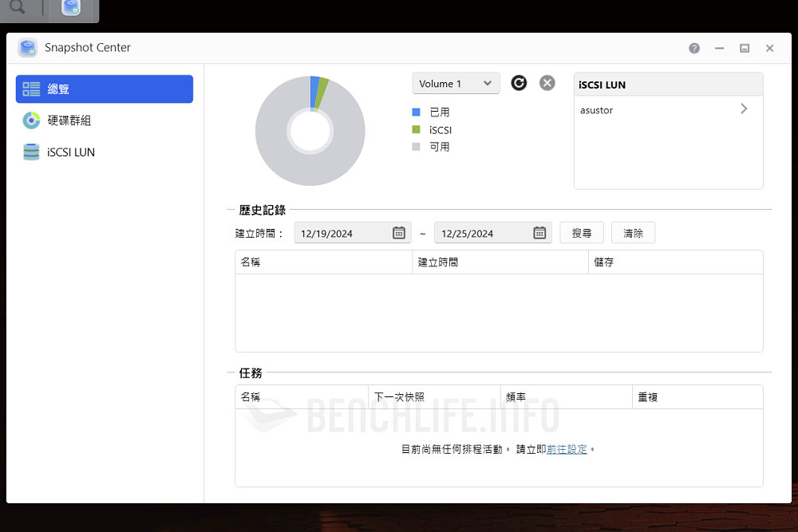Click the gray X remove icon
Viewport: 798px width, 532px height.
(547, 83)
